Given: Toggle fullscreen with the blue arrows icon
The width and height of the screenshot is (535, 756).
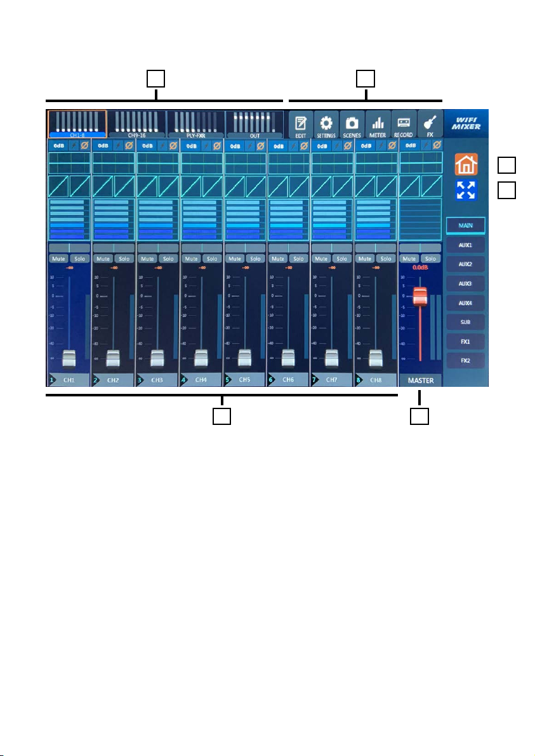Looking at the screenshot, I should [466, 190].
